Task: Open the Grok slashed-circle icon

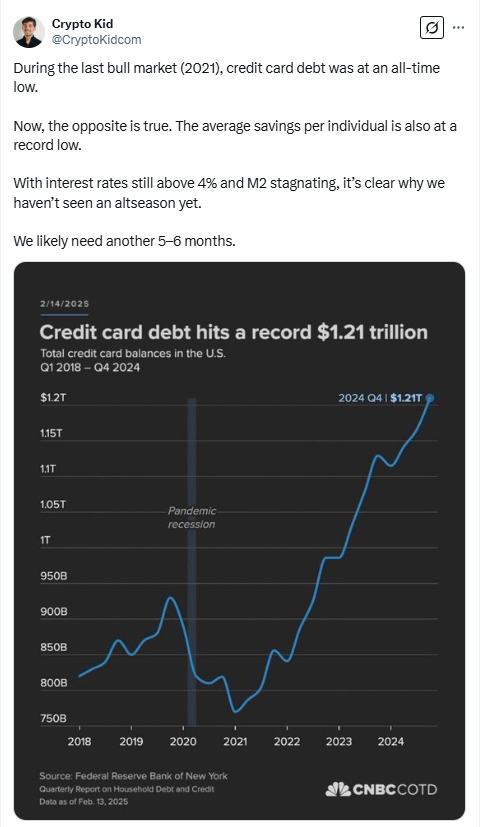Action: [431, 27]
